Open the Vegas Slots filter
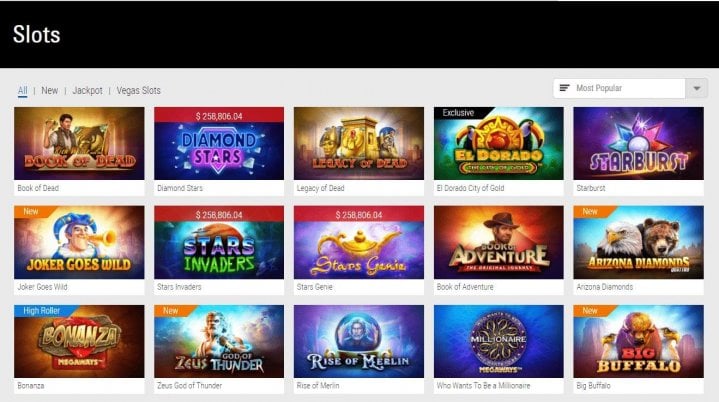 tap(138, 90)
